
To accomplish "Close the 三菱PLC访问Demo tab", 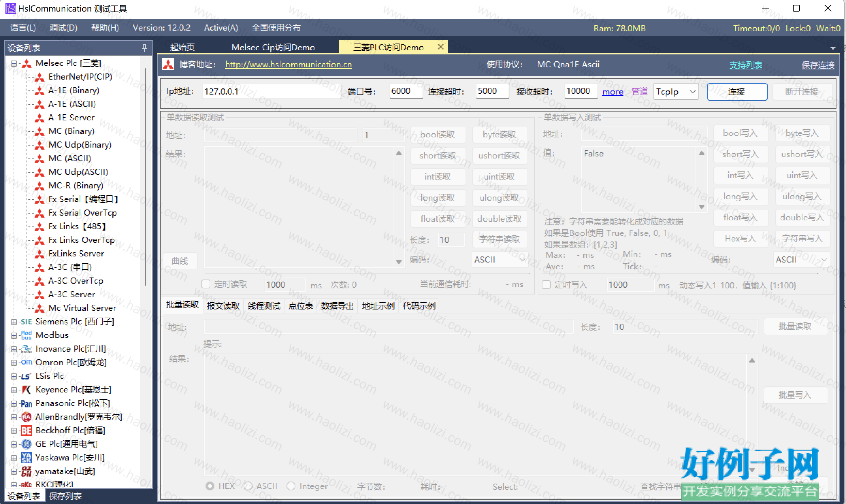I will click(x=440, y=47).
